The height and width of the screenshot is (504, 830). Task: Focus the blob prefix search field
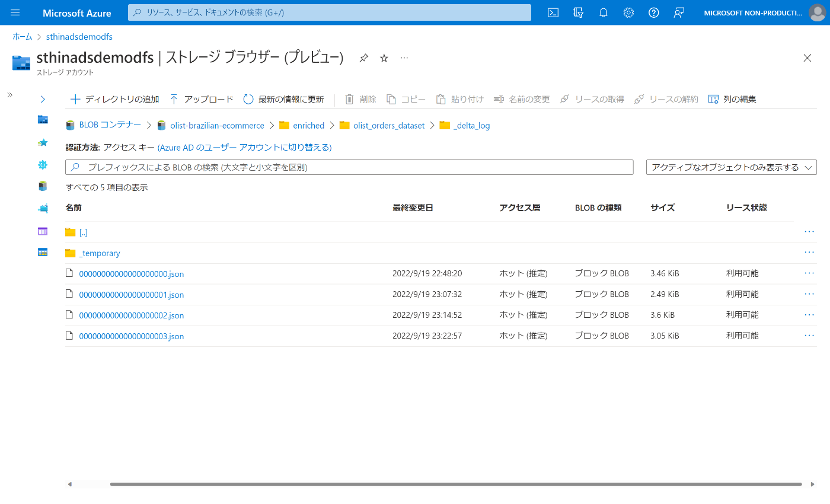click(x=349, y=167)
